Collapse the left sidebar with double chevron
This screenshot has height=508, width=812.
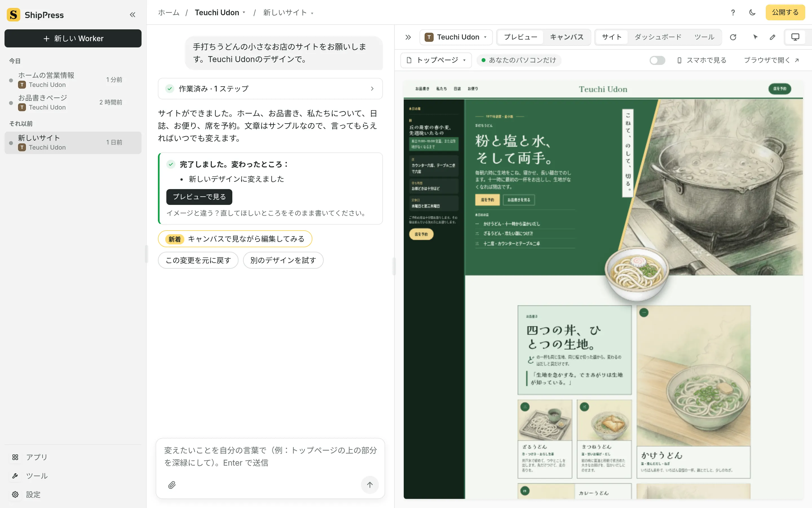point(133,15)
